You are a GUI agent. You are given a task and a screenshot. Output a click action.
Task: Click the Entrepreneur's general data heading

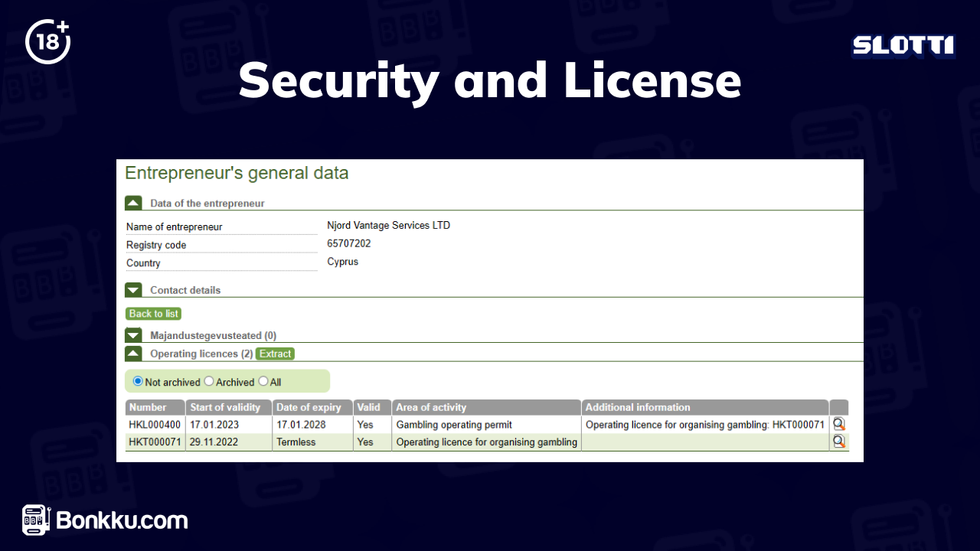237,173
